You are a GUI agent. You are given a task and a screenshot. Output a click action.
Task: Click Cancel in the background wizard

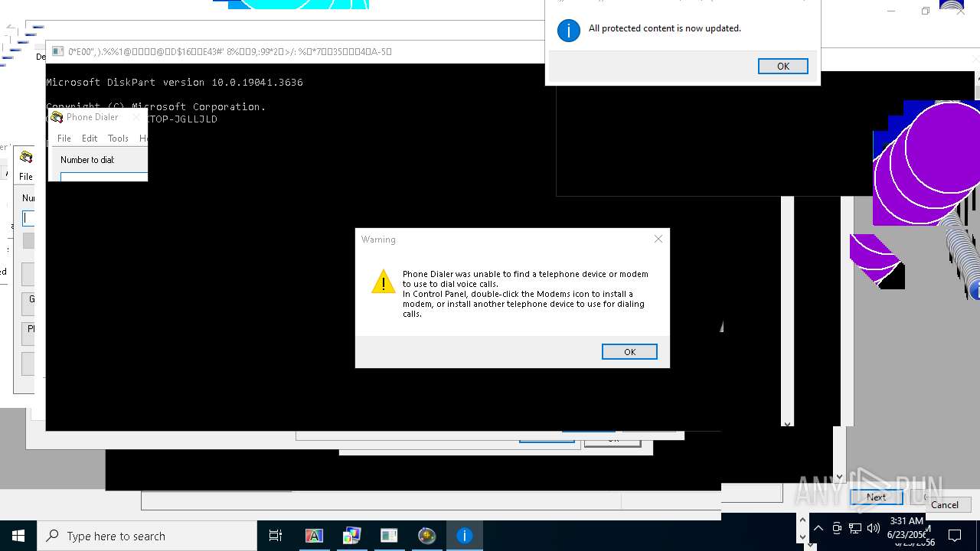pyautogui.click(x=944, y=504)
